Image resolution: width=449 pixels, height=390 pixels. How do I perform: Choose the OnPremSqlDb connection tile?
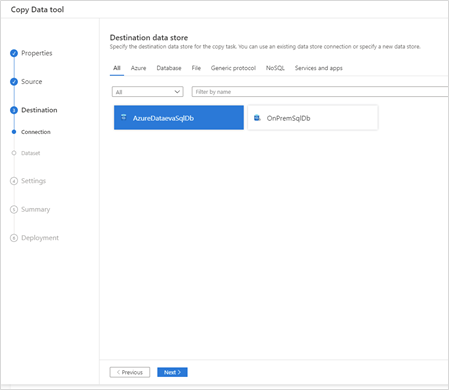[313, 118]
